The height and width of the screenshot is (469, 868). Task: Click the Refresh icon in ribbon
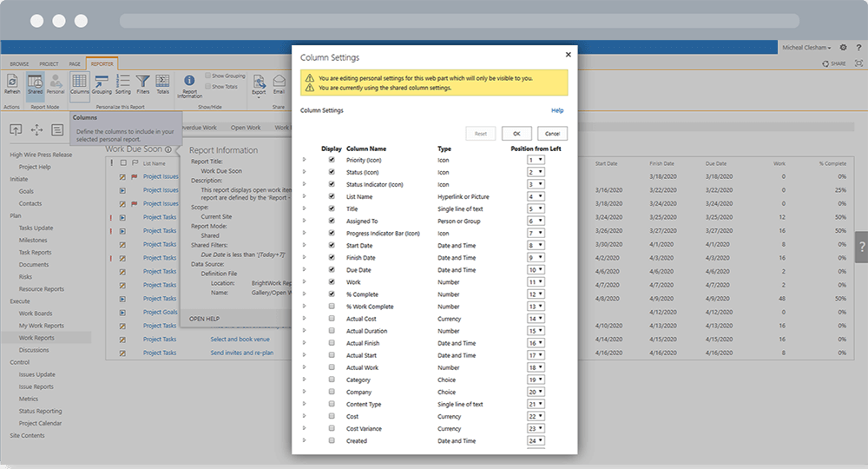[x=12, y=83]
